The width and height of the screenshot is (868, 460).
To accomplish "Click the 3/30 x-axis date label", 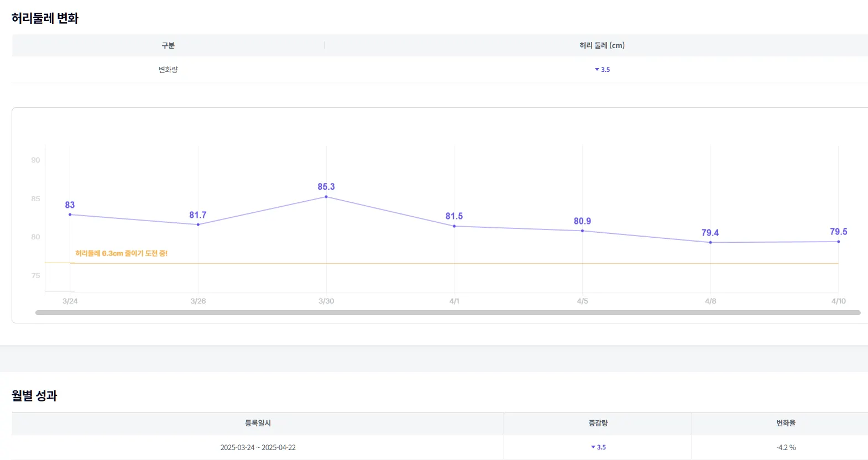I will (326, 301).
